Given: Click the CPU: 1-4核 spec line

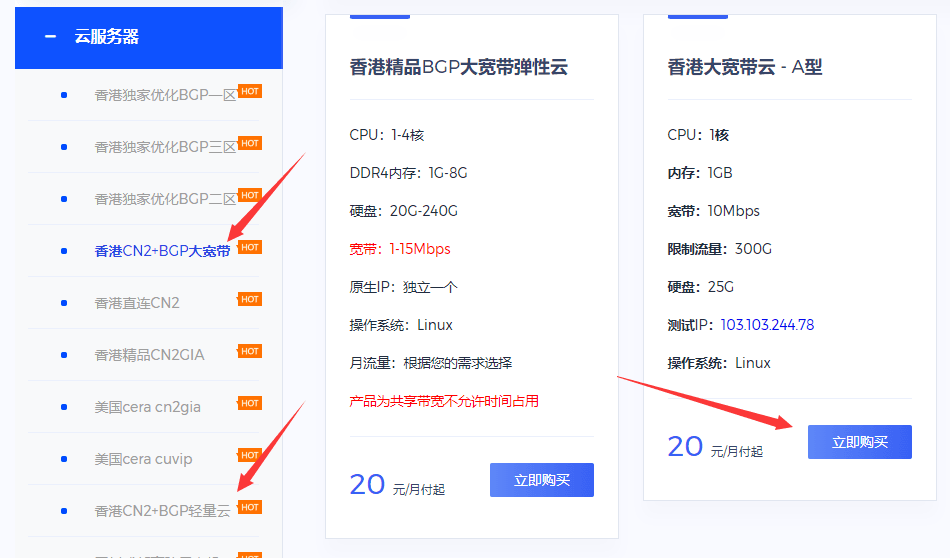Looking at the screenshot, I should click(x=387, y=135).
